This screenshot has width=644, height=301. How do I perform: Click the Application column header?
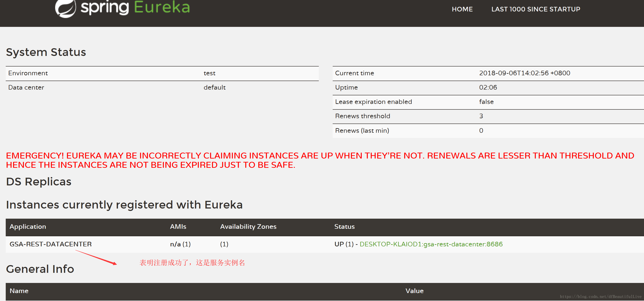[28, 227]
